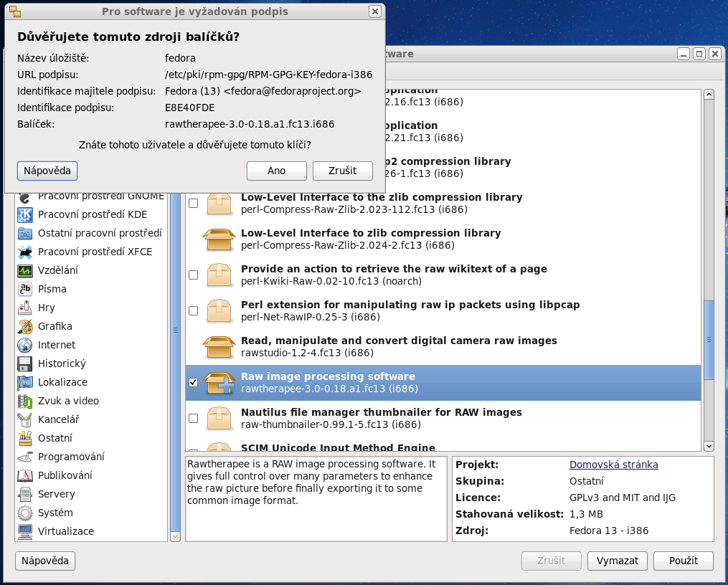Click the category list scroll down arrow

pyautogui.click(x=175, y=536)
